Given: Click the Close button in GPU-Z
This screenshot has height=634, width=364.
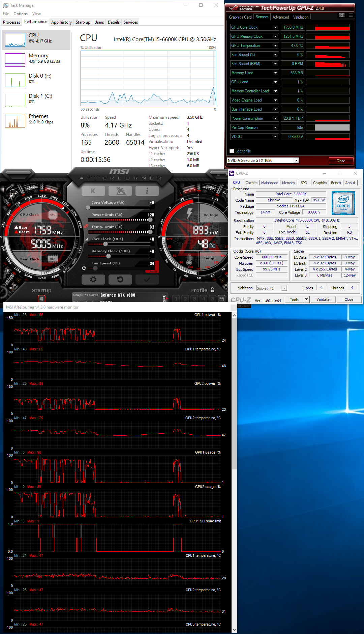Looking at the screenshot, I should 341,161.
